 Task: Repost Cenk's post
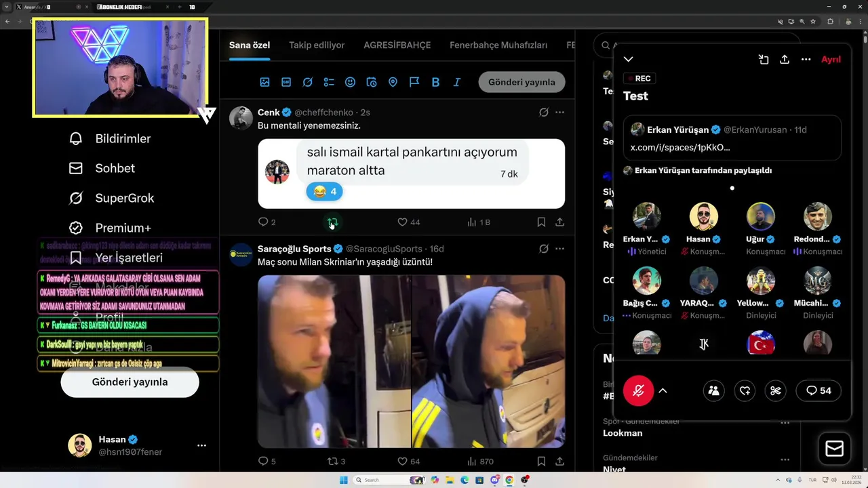click(x=332, y=222)
